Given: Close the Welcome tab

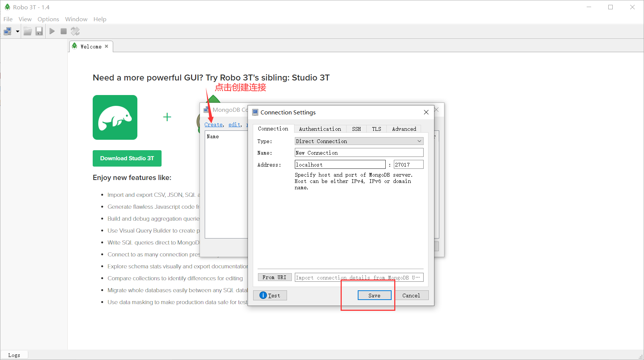Looking at the screenshot, I should tap(106, 46).
